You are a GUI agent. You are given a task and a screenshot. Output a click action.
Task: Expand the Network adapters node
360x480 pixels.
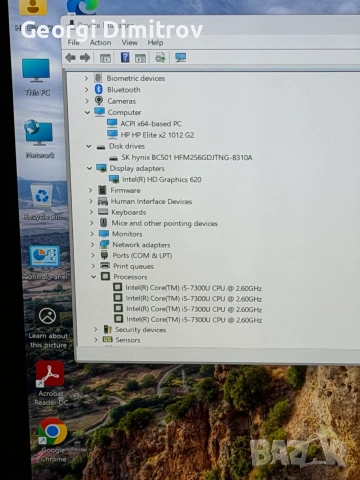click(x=93, y=245)
